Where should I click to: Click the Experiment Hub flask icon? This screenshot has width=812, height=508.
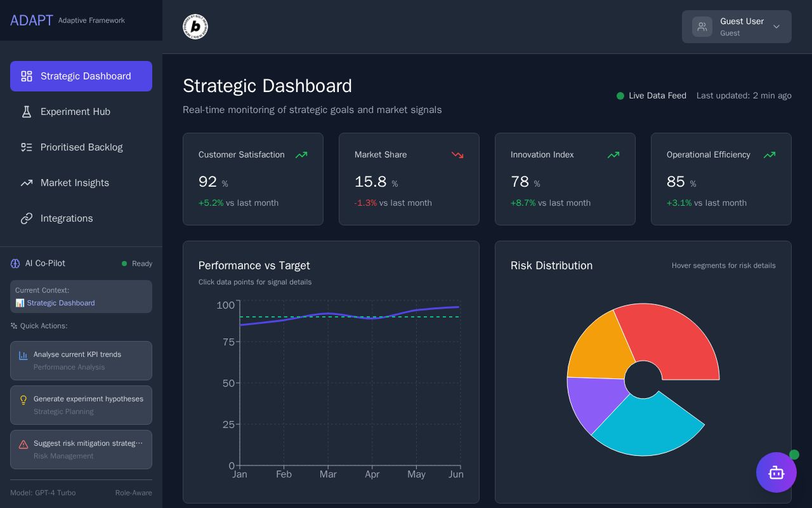(x=27, y=112)
